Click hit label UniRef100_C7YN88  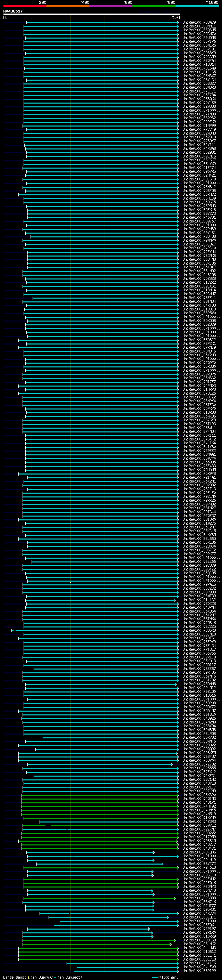click(199, 114)
